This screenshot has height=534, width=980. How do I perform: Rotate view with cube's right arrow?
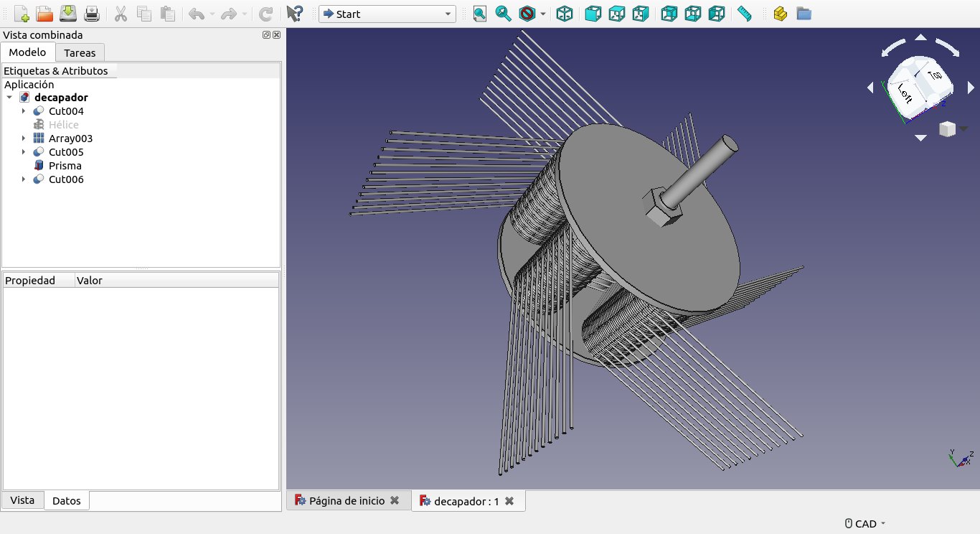971,88
